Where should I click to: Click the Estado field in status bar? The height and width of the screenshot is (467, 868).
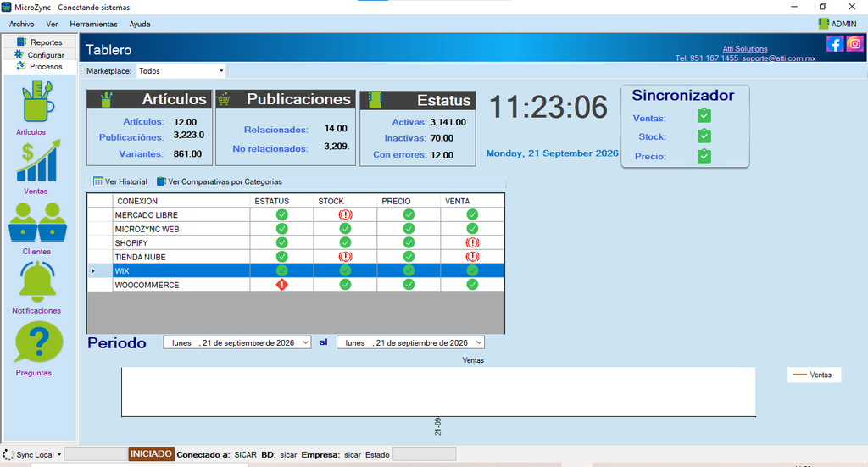coord(424,454)
